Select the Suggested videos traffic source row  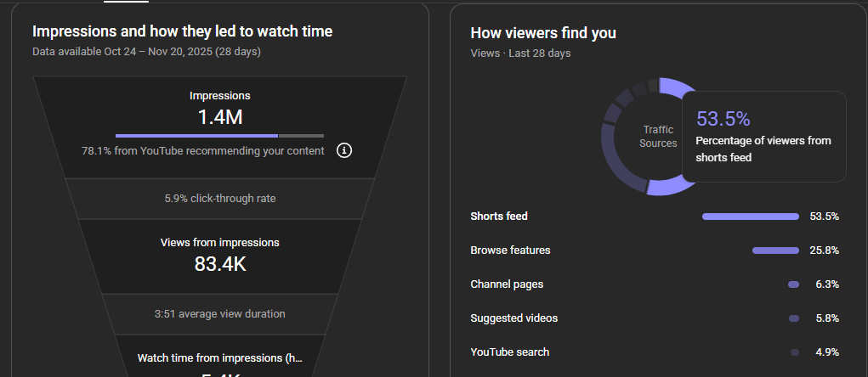click(655, 318)
